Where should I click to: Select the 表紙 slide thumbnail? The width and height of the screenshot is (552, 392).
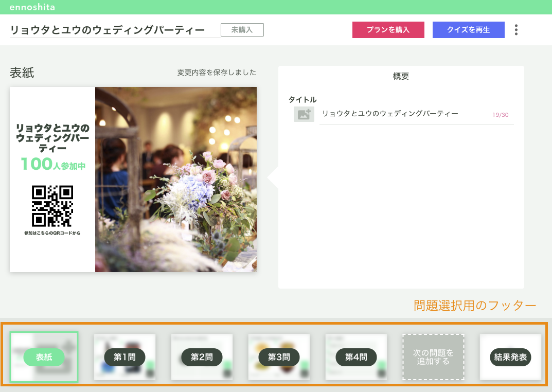[x=44, y=357]
